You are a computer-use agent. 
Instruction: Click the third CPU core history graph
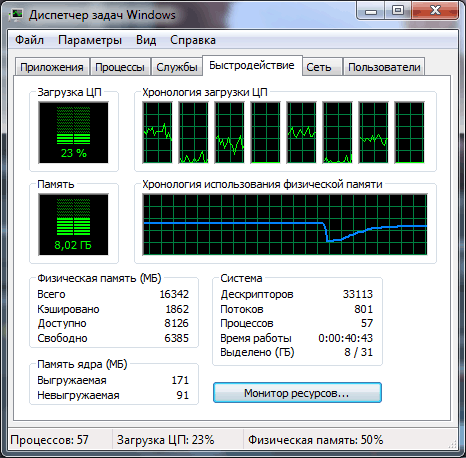click(x=230, y=133)
